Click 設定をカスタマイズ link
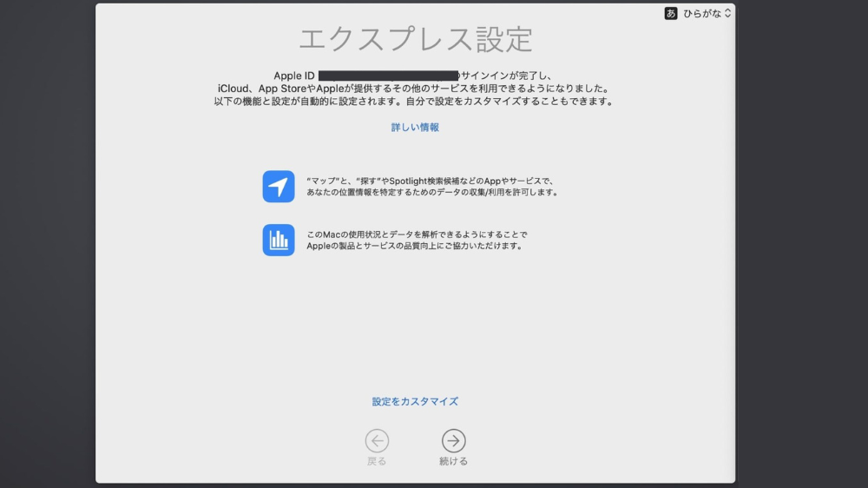Viewport: 868px width, 488px height. coord(415,401)
